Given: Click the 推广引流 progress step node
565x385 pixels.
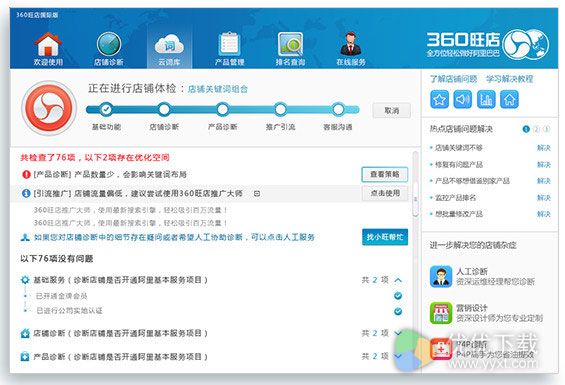Looking at the screenshot, I should pos(280,109).
